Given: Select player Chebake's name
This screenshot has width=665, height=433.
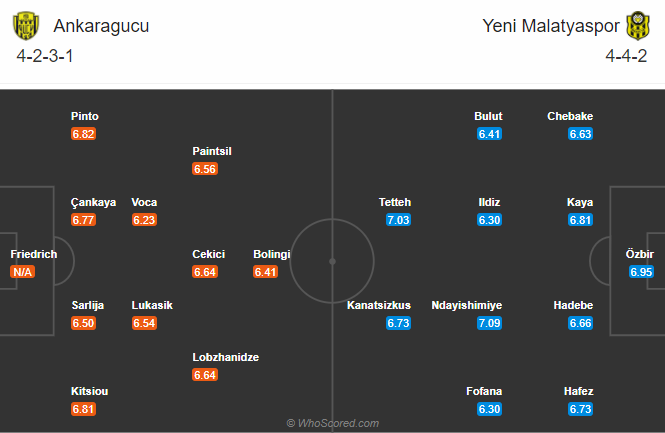Looking at the screenshot, I should pos(570,116).
